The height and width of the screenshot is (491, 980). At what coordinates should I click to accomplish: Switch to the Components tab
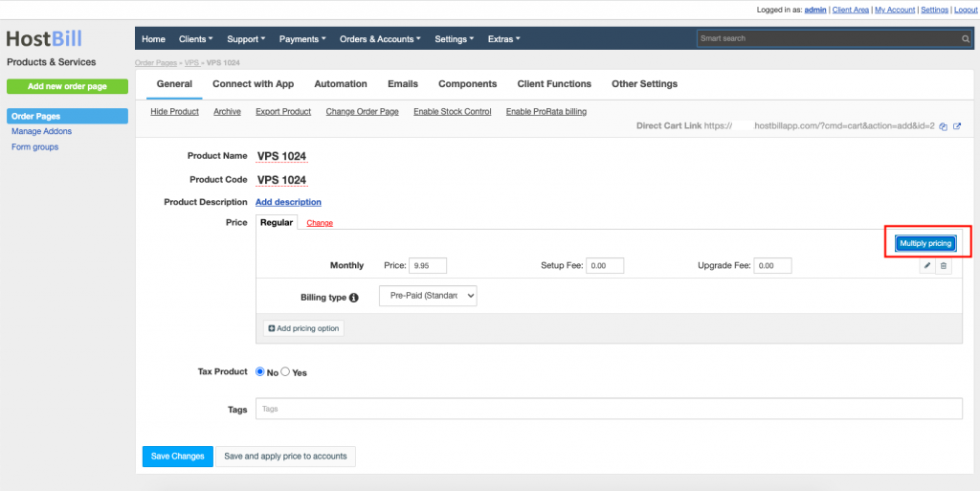(x=467, y=83)
